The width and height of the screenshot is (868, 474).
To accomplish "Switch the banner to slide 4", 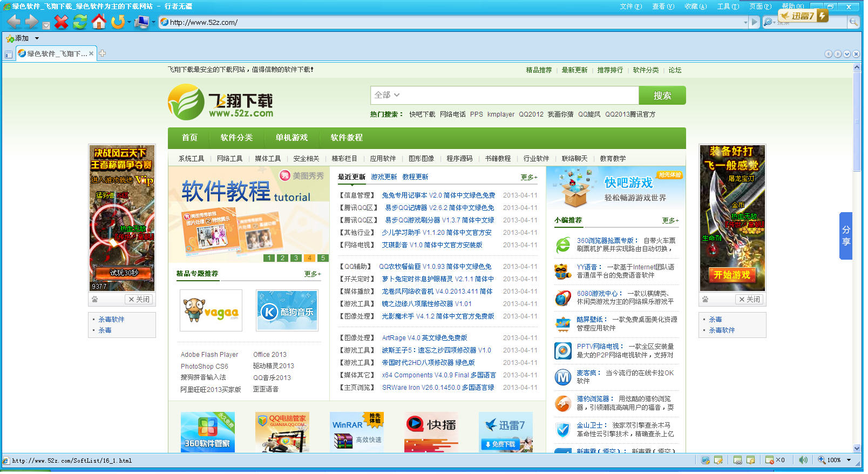I will [x=309, y=258].
